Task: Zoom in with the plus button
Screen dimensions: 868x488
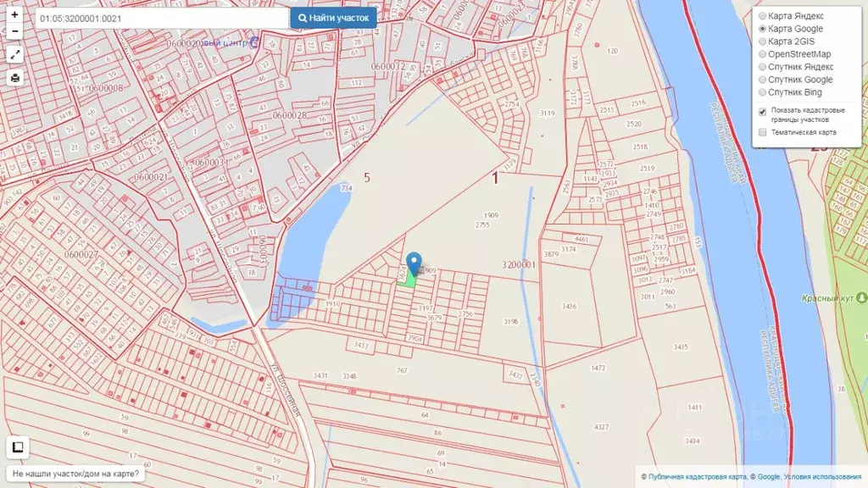Action: [14, 15]
